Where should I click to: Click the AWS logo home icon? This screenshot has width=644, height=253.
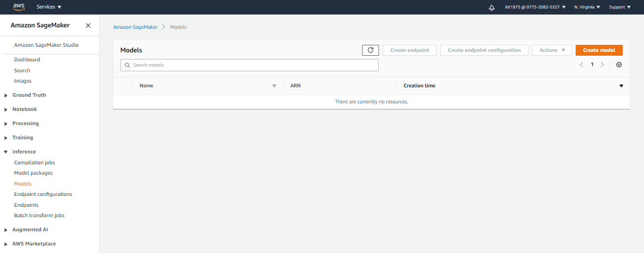19,7
